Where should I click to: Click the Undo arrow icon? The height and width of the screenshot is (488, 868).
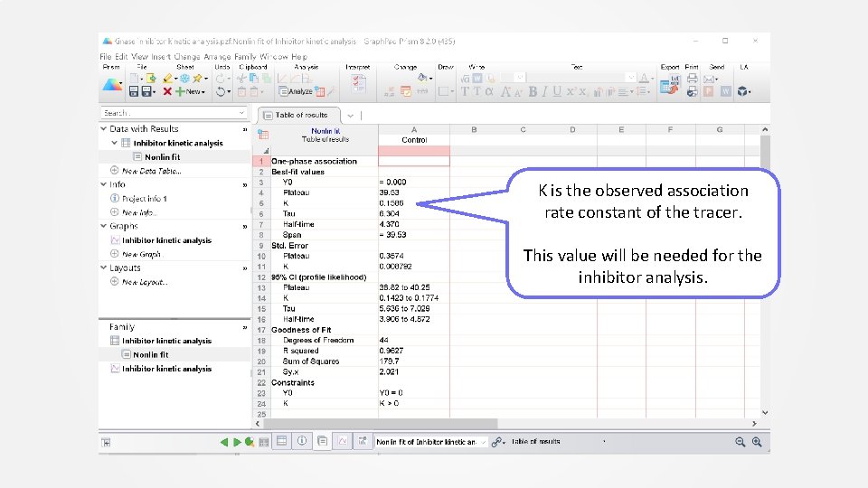221,92
